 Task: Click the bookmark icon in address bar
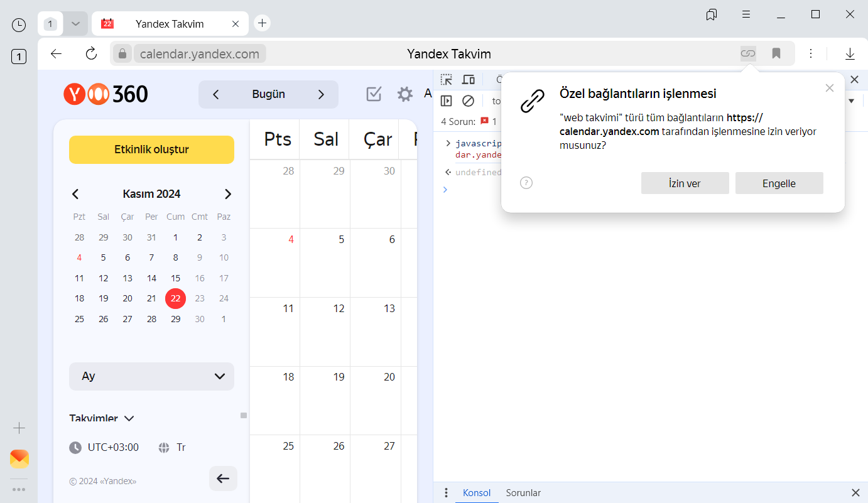[x=776, y=53]
